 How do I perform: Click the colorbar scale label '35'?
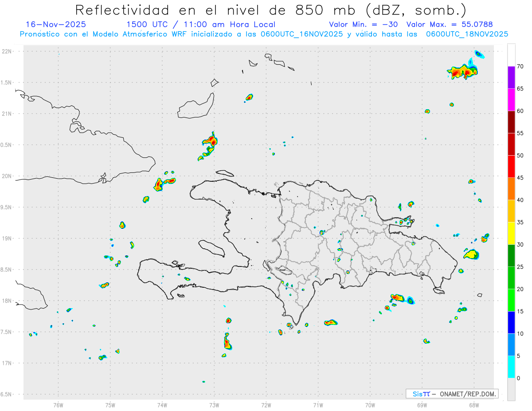pyautogui.click(x=521, y=222)
